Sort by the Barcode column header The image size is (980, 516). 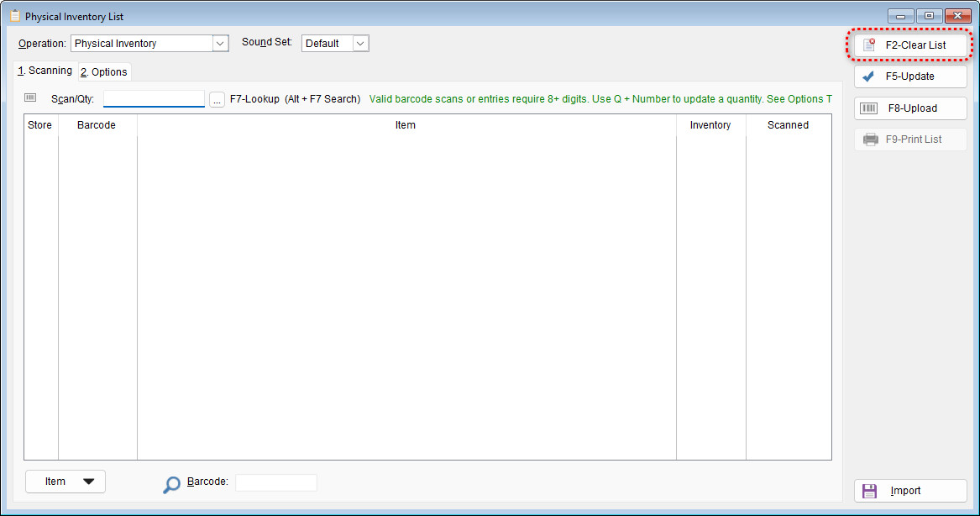point(97,125)
